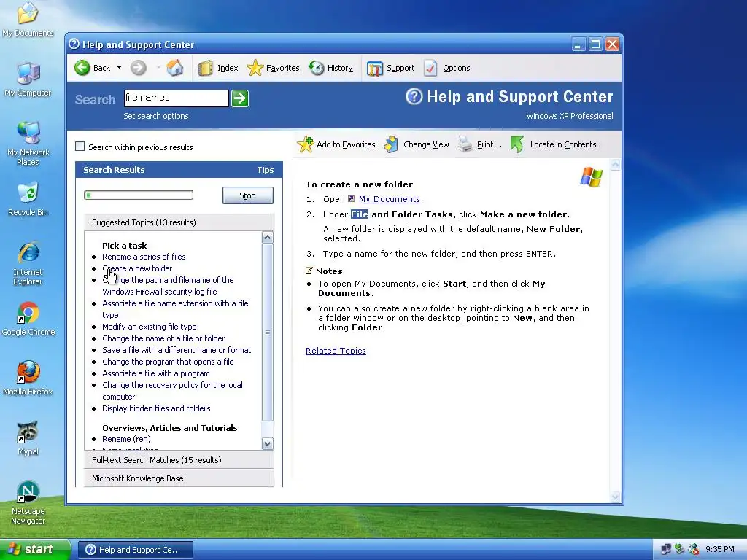
Task: Print the topic with the Print icon
Action: coord(465,144)
